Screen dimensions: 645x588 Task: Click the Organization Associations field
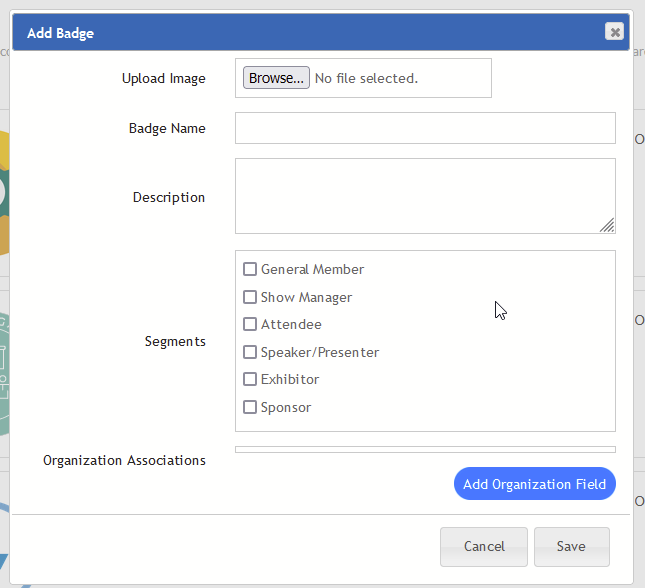click(425, 450)
